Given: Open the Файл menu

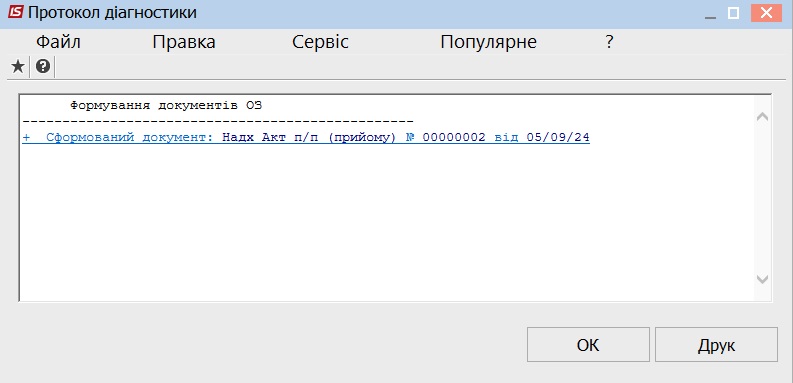Looking at the screenshot, I should pos(58,42).
